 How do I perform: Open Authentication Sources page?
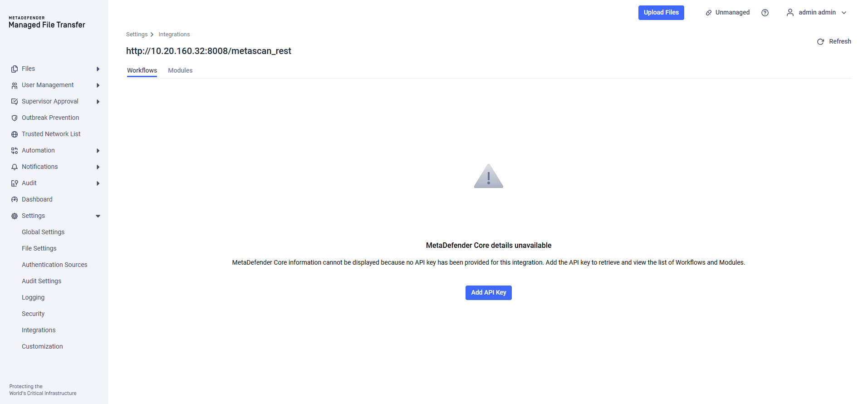[x=54, y=265]
